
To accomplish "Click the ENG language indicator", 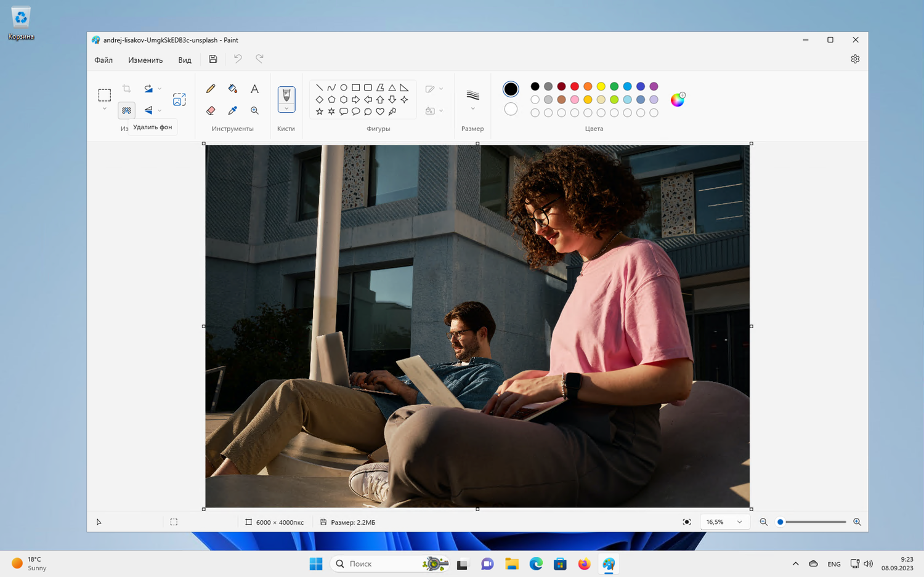I will 834,564.
